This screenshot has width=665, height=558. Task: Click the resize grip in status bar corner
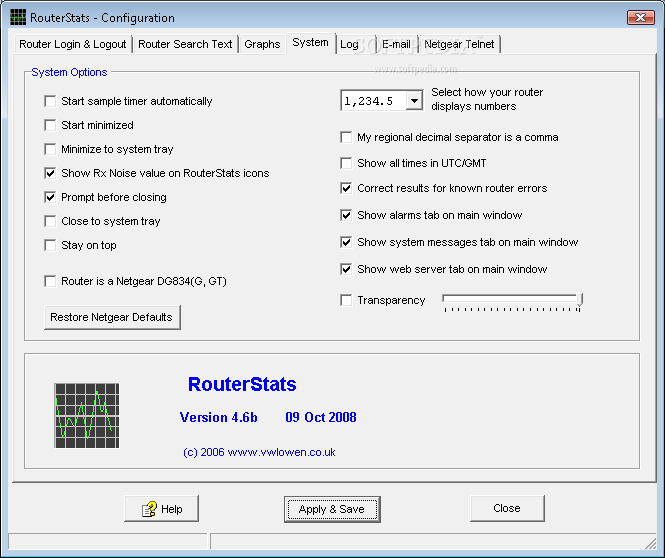pyautogui.click(x=650, y=543)
